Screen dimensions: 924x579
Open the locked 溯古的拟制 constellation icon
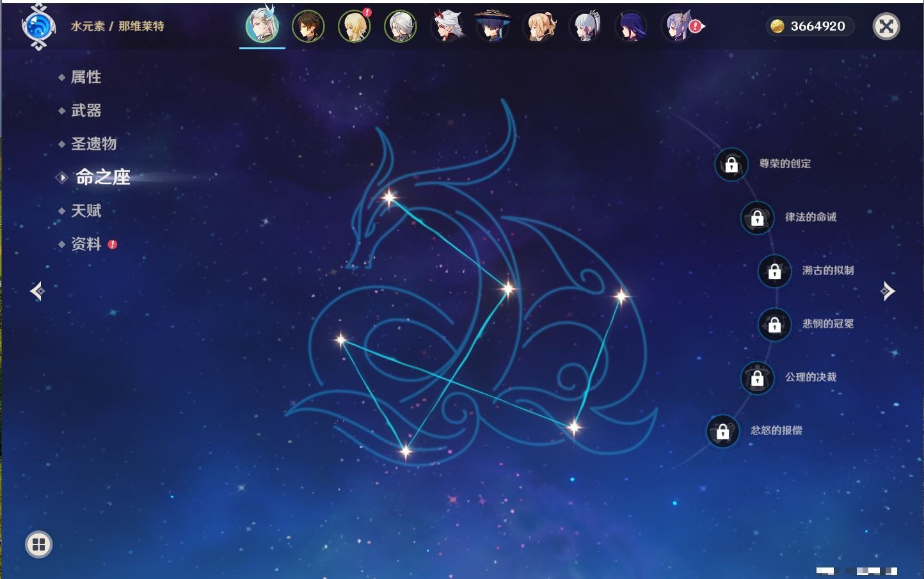click(x=774, y=271)
